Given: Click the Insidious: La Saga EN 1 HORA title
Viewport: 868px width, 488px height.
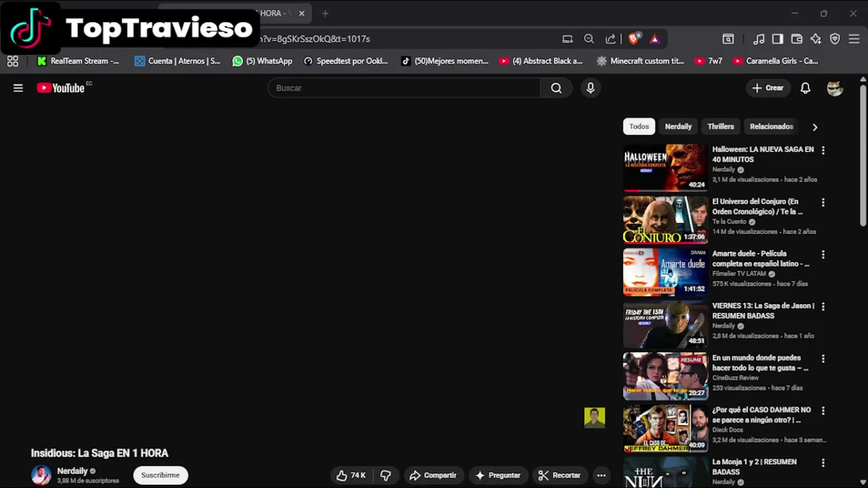Looking at the screenshot, I should pyautogui.click(x=100, y=453).
